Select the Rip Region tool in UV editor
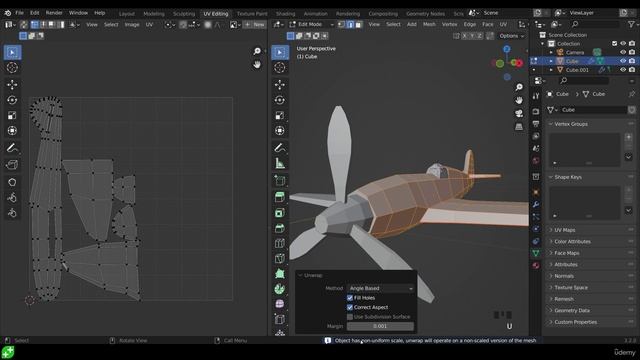Screen dimensions: 640x360 pos(12,165)
